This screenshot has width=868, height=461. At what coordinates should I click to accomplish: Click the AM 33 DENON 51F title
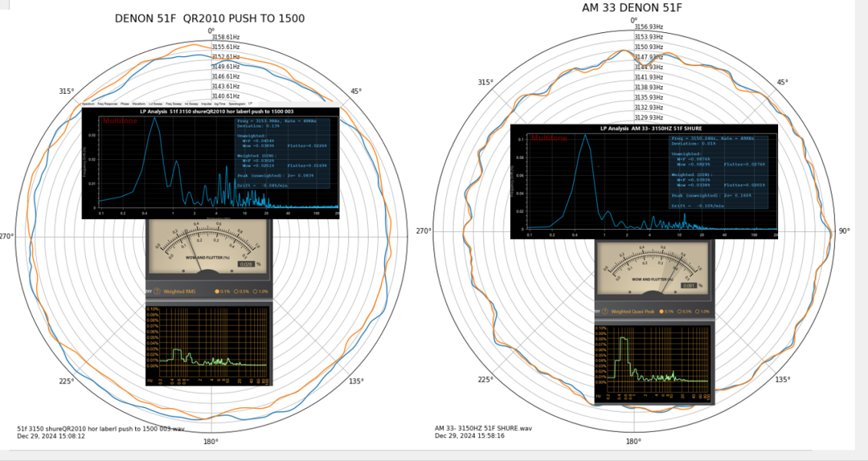coord(631,8)
